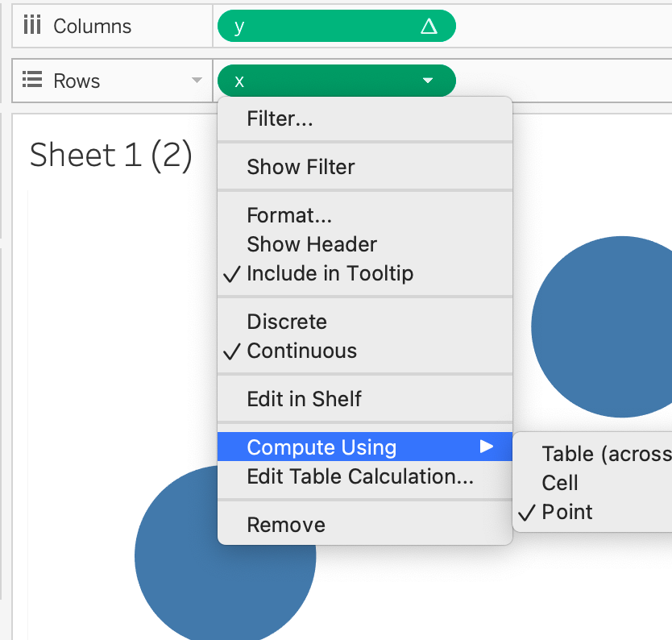The height and width of the screenshot is (640, 672).
Task: Open Edit Table Calculation... dialog
Action: [x=359, y=476]
